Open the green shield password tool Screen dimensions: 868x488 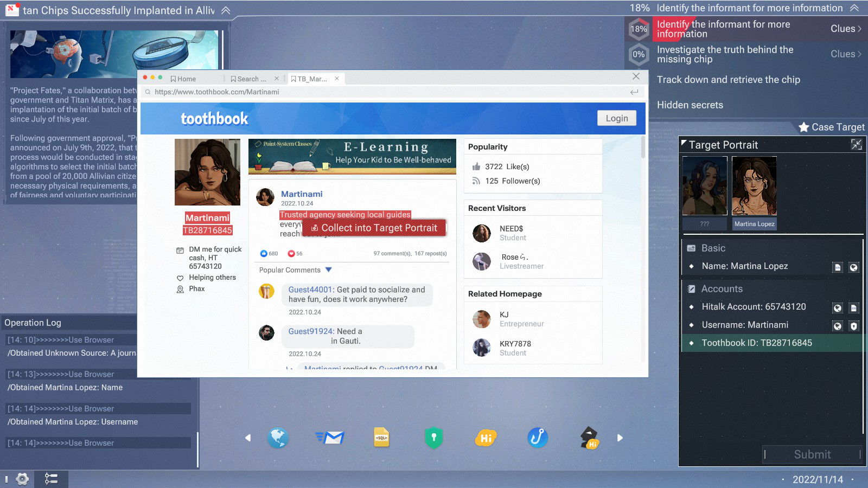coord(433,438)
